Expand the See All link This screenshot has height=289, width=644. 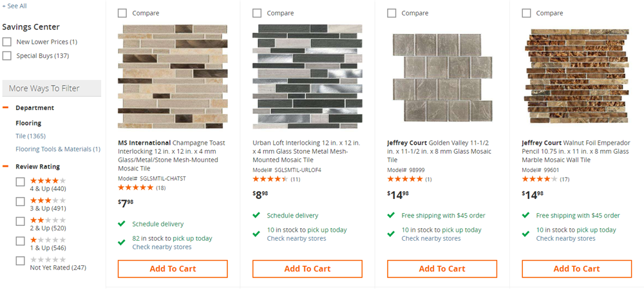14,6
